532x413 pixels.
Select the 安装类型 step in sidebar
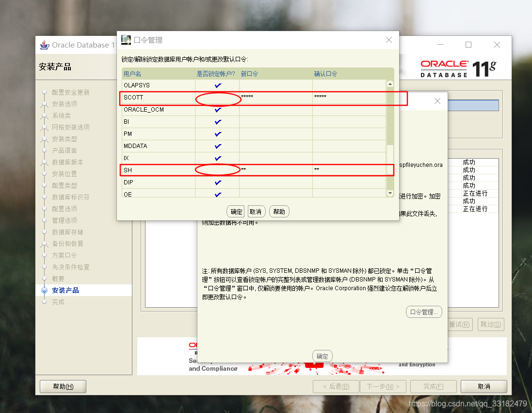click(64, 139)
